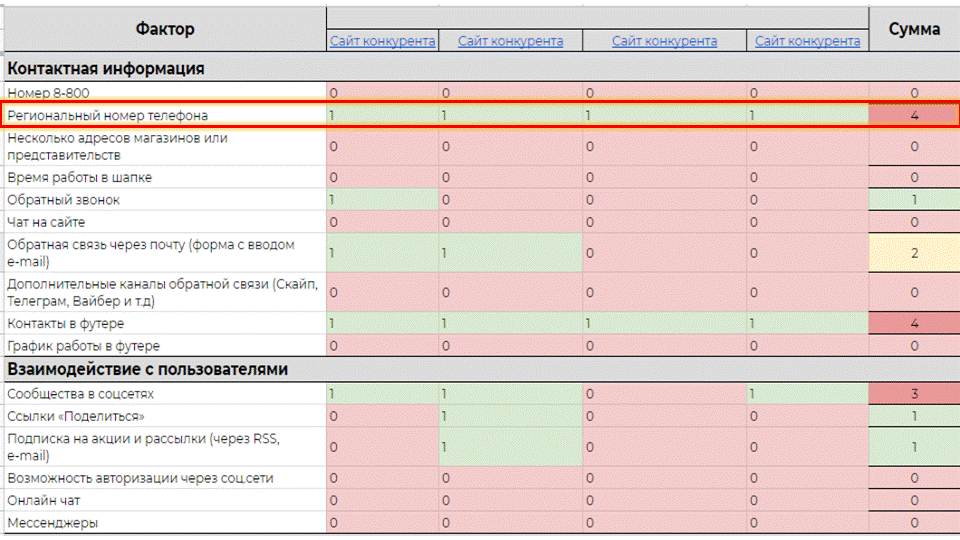
Task: Click Сумма value 2 for Обратная связь через почту
Action: [914, 253]
